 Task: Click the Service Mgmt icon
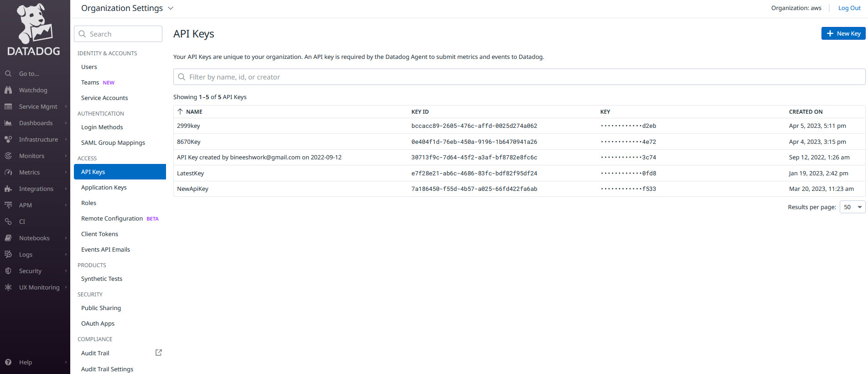pos(8,106)
